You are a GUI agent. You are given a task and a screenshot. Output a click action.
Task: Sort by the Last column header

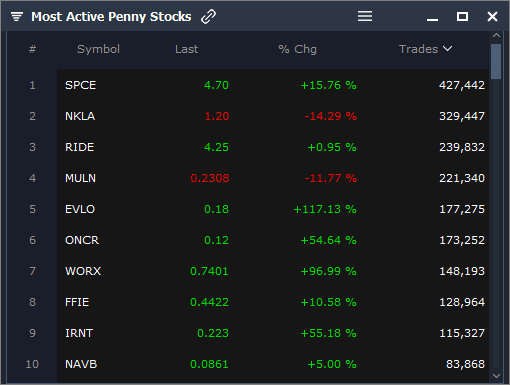187,49
